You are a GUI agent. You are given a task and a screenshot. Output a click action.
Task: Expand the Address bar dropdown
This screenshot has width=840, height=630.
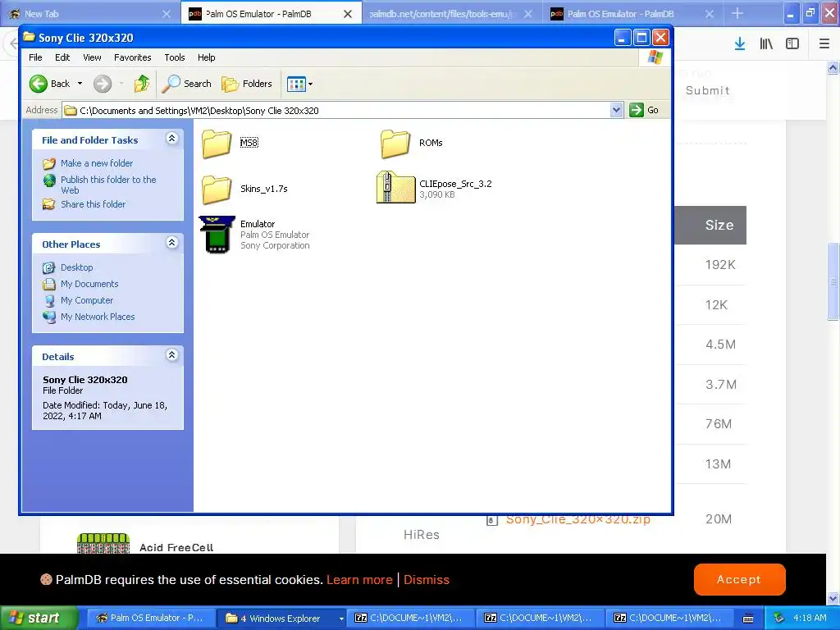pos(617,110)
